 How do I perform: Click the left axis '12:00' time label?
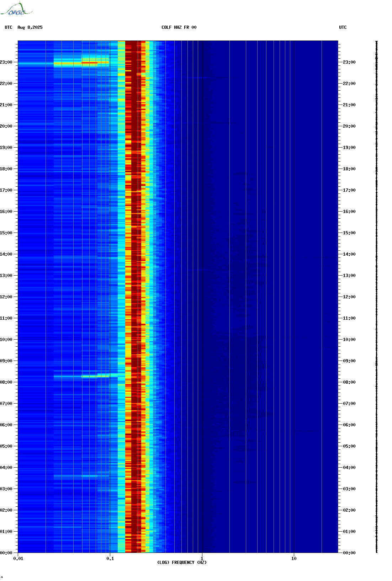pos(6,297)
